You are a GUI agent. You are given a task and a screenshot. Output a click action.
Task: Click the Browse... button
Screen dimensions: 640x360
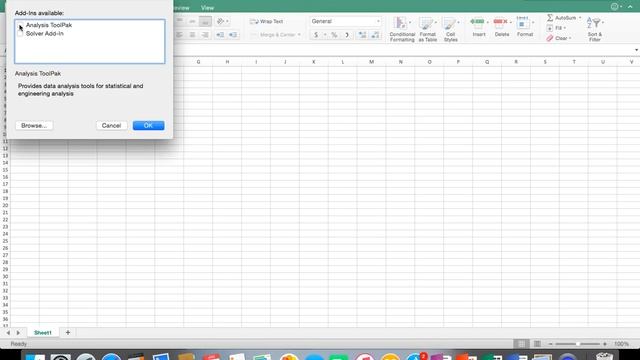(x=34, y=125)
